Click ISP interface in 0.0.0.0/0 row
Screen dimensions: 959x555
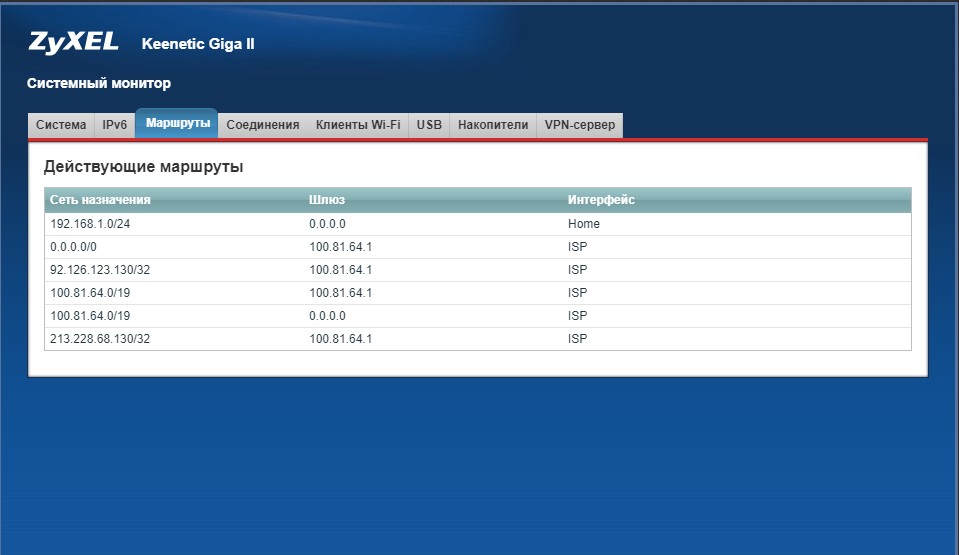[577, 247]
